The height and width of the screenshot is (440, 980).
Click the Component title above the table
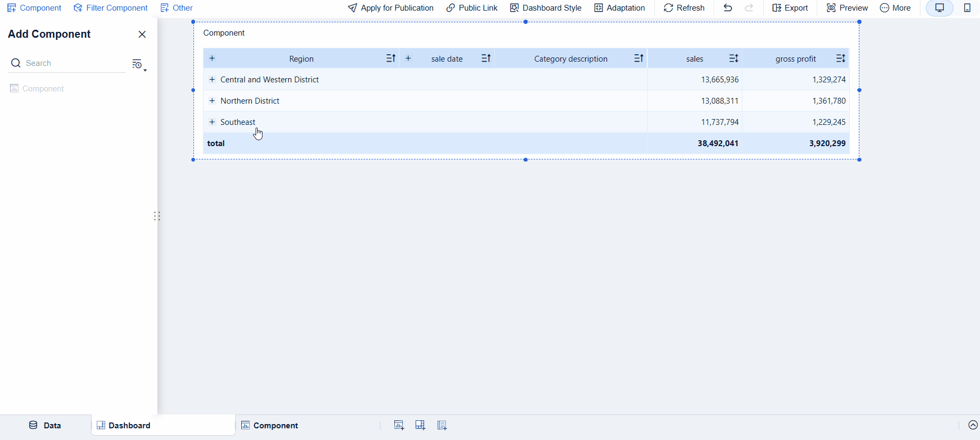click(224, 33)
